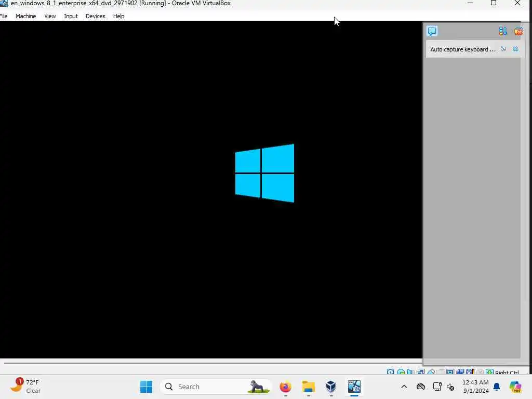Click the USB devices status icon
532x399 pixels.
(431, 372)
